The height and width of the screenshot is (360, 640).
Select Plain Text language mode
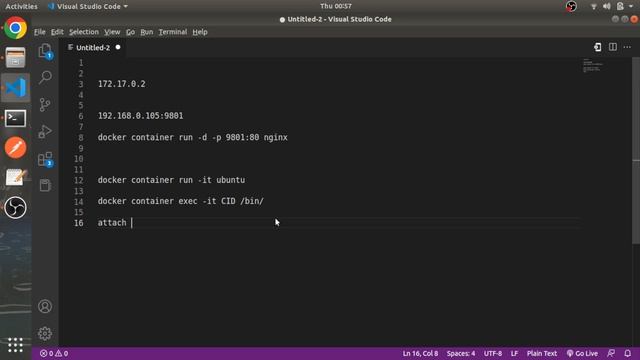pos(542,353)
